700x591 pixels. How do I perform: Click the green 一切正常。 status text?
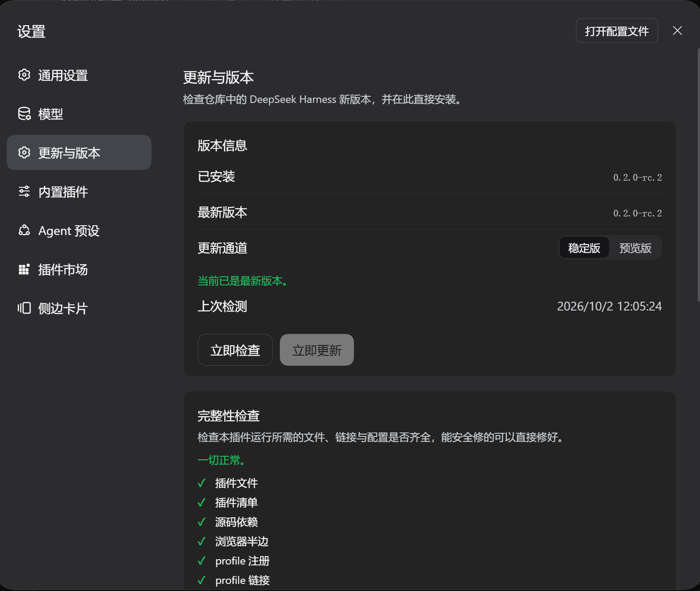coord(222,460)
